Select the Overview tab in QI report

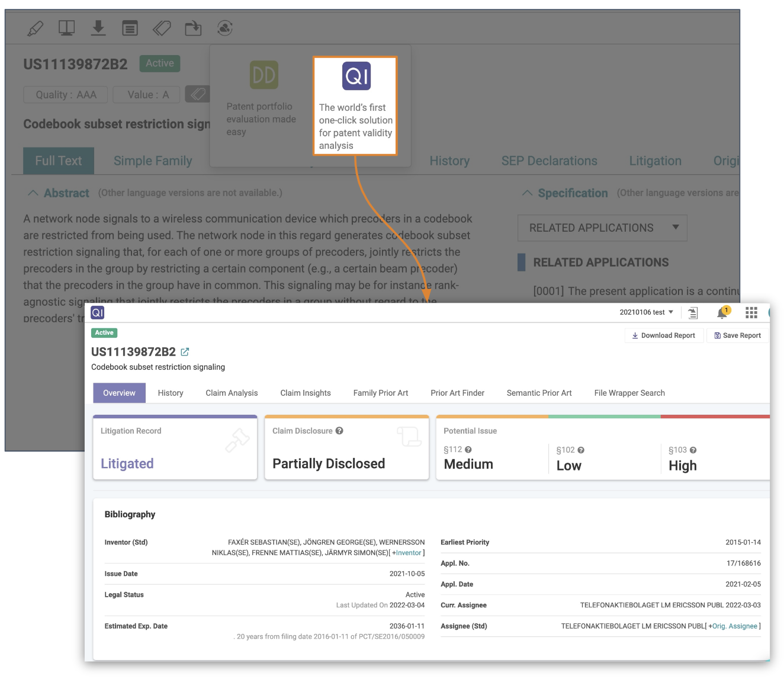click(119, 393)
